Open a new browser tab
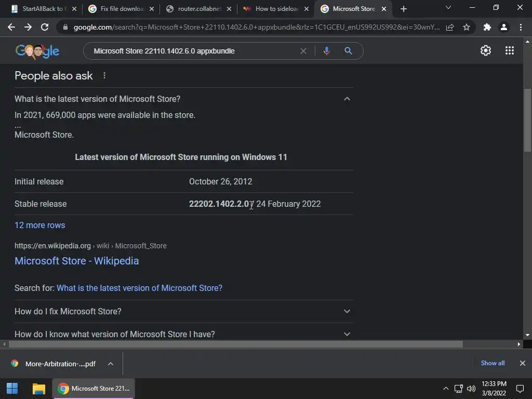The image size is (532, 399). (x=403, y=9)
